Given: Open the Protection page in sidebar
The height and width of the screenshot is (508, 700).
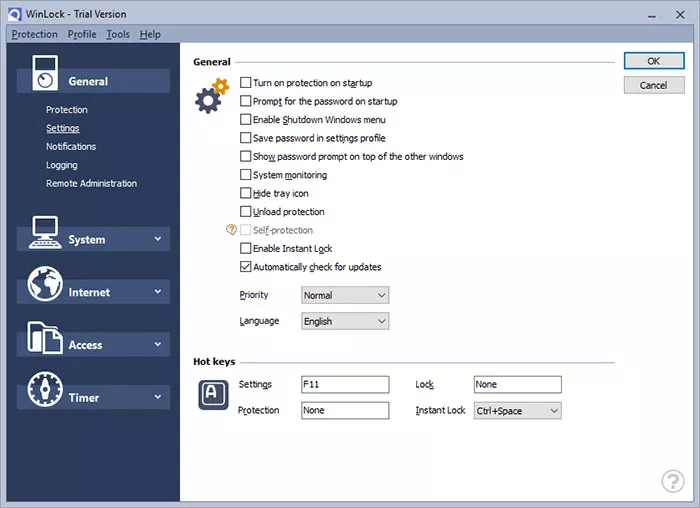Looking at the screenshot, I should (67, 110).
